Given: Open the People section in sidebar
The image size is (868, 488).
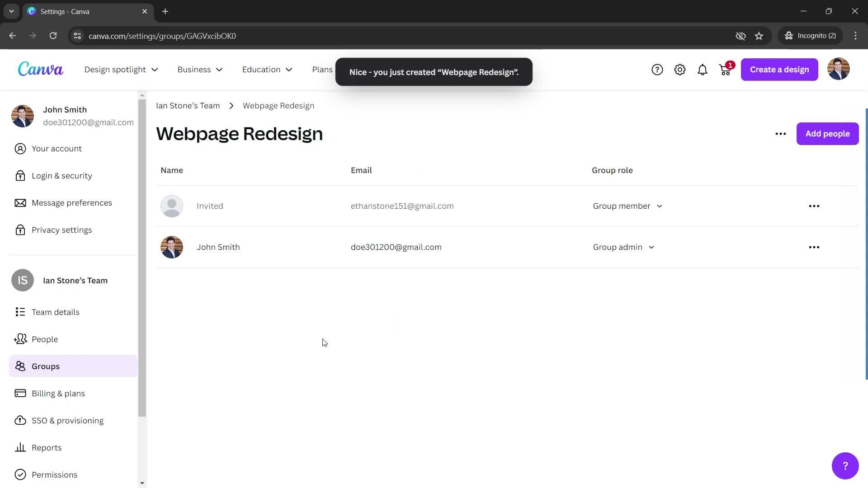Looking at the screenshot, I should click(x=45, y=339).
